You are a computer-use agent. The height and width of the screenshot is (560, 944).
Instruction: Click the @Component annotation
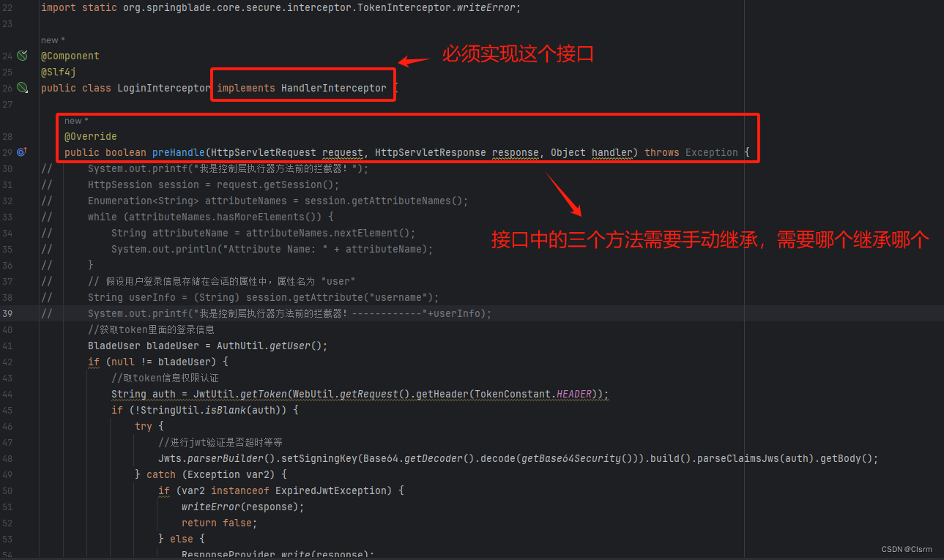click(x=70, y=56)
